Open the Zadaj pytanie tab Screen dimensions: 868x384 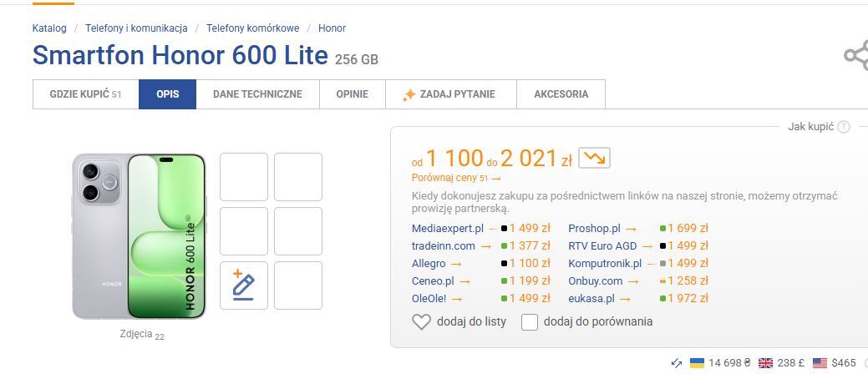pyautogui.click(x=450, y=94)
